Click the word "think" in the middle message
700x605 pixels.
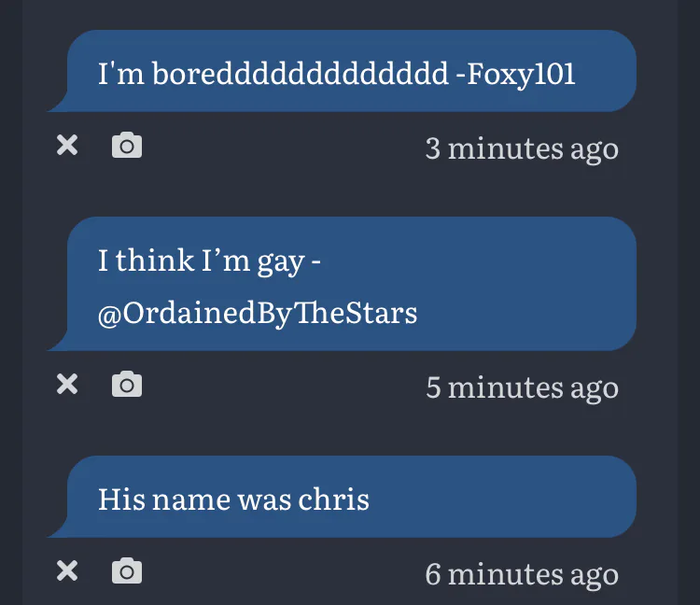click(154, 260)
